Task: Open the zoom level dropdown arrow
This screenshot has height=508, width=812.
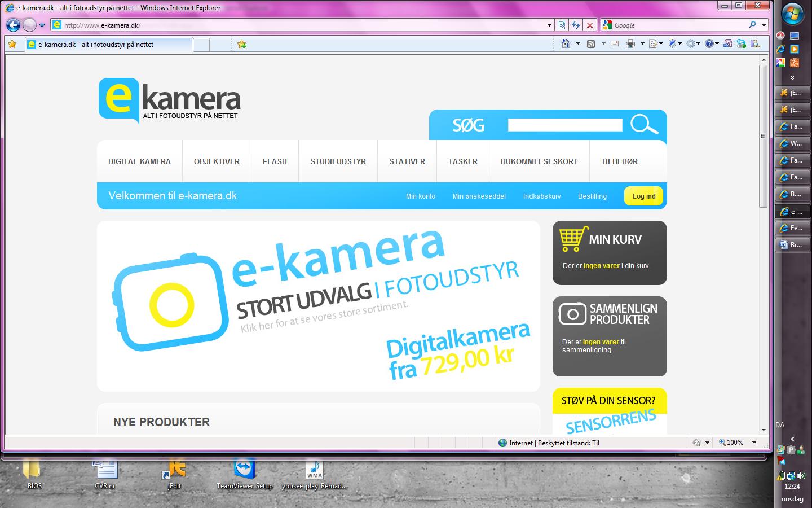Action: coord(754,443)
